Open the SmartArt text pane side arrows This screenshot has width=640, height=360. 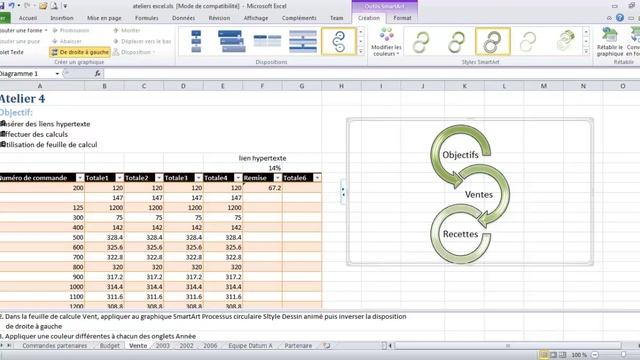343,192
